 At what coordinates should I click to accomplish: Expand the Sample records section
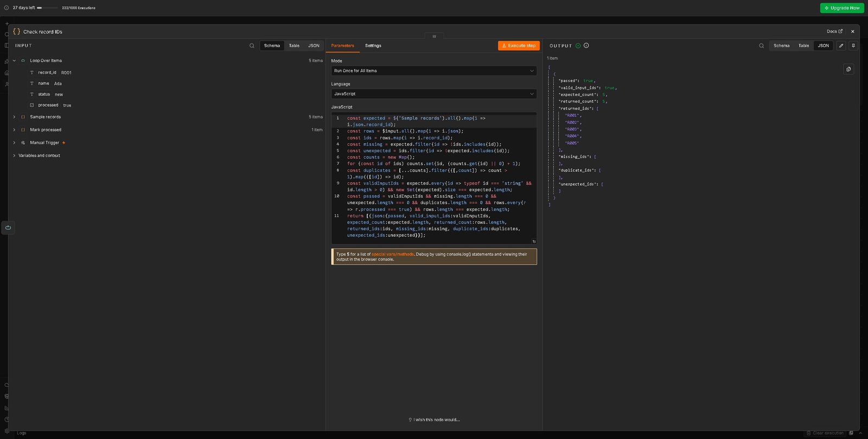pyautogui.click(x=14, y=117)
